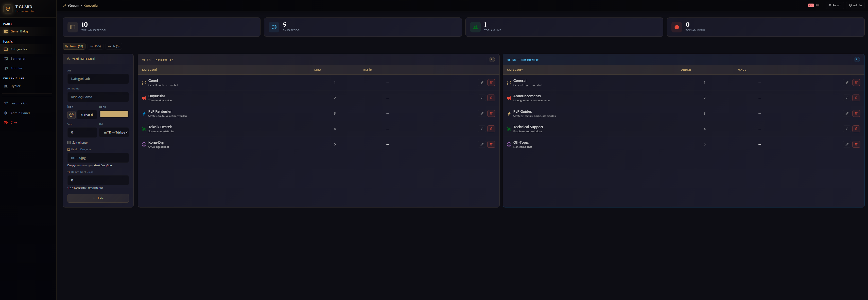Screen dimensions: 868x300
Task: Delete the General category
Action: pyautogui.click(x=856, y=83)
